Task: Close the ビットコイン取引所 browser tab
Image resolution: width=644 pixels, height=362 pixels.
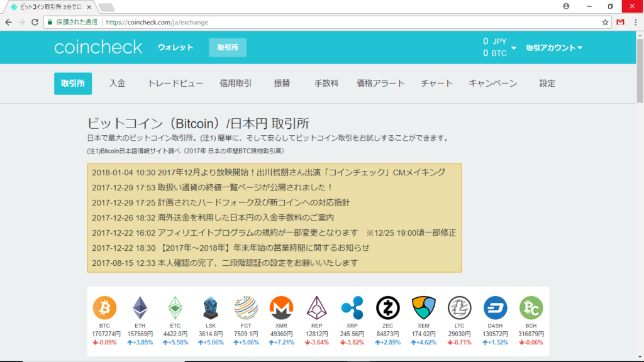Action: (x=89, y=7)
